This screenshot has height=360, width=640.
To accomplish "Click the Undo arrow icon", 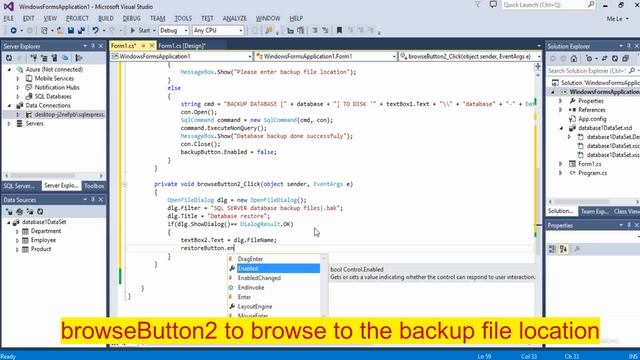I will point(96,31).
